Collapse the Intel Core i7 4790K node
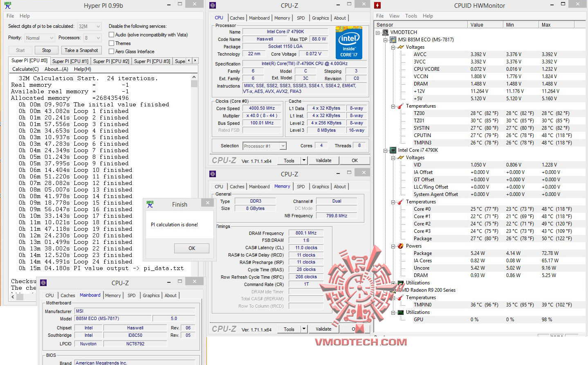Screen dimensions: 588x365 pyautogui.click(x=385, y=151)
